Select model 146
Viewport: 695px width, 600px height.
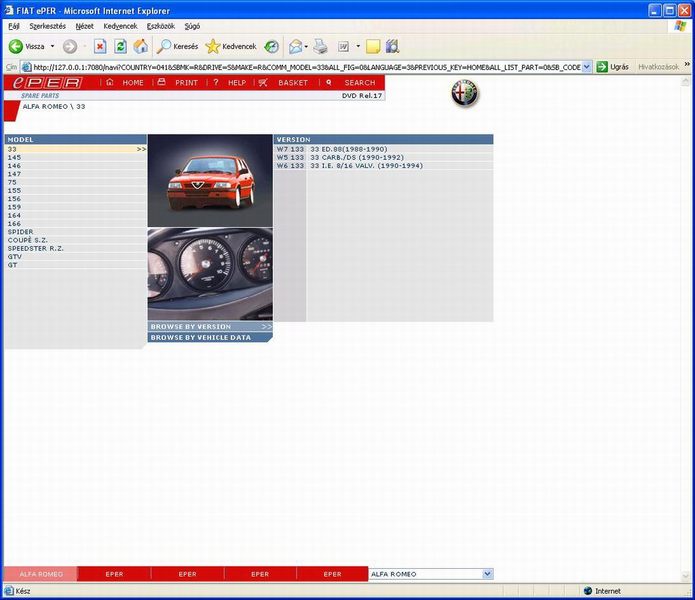tap(75, 166)
